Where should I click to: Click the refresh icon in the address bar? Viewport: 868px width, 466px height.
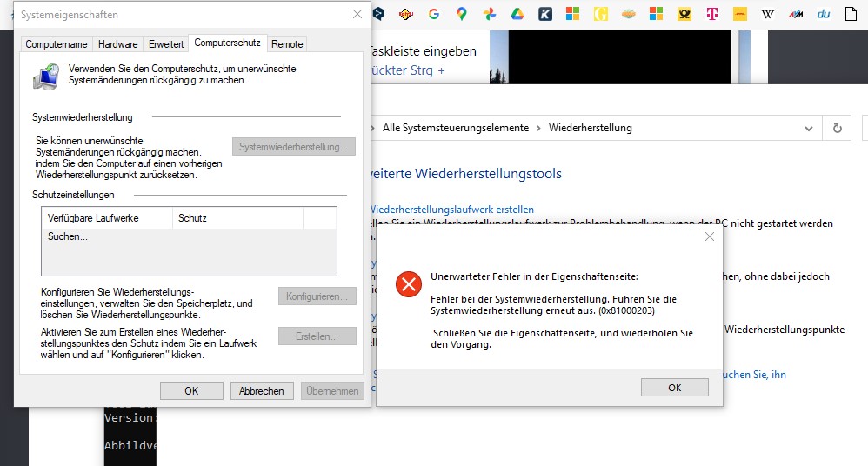[837, 129]
